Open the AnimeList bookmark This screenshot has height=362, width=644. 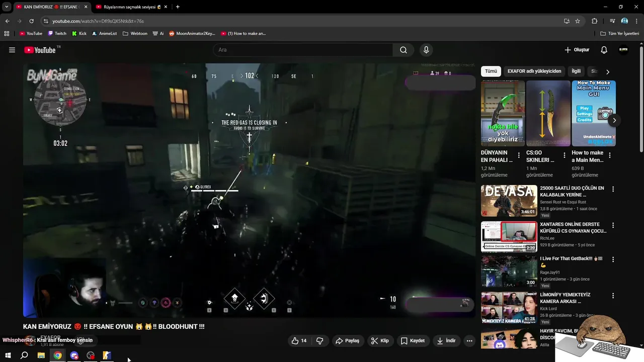coord(104,34)
